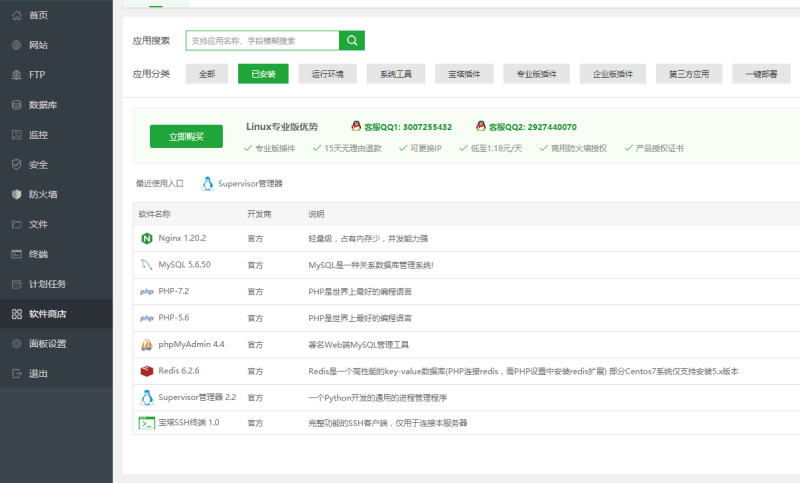Click Redis 6.2.6 software name
Image resolution: width=800 pixels, height=483 pixels.
(179, 371)
